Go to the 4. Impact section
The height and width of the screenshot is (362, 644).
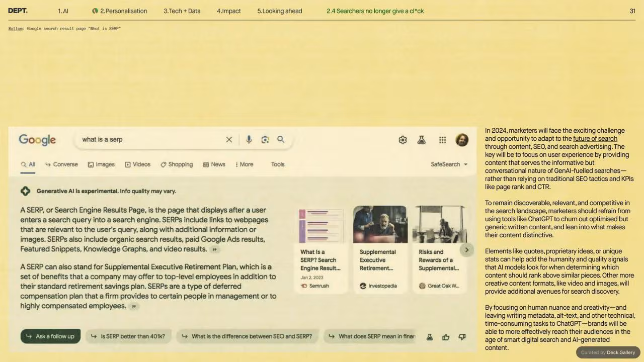pos(229,11)
